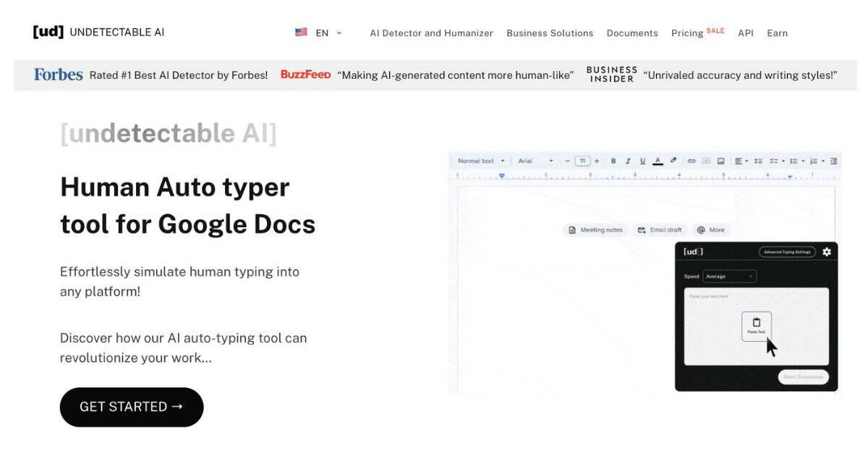Screen dimensions: 868x456
Task: Click the Italic formatting icon
Action: pyautogui.click(x=628, y=161)
